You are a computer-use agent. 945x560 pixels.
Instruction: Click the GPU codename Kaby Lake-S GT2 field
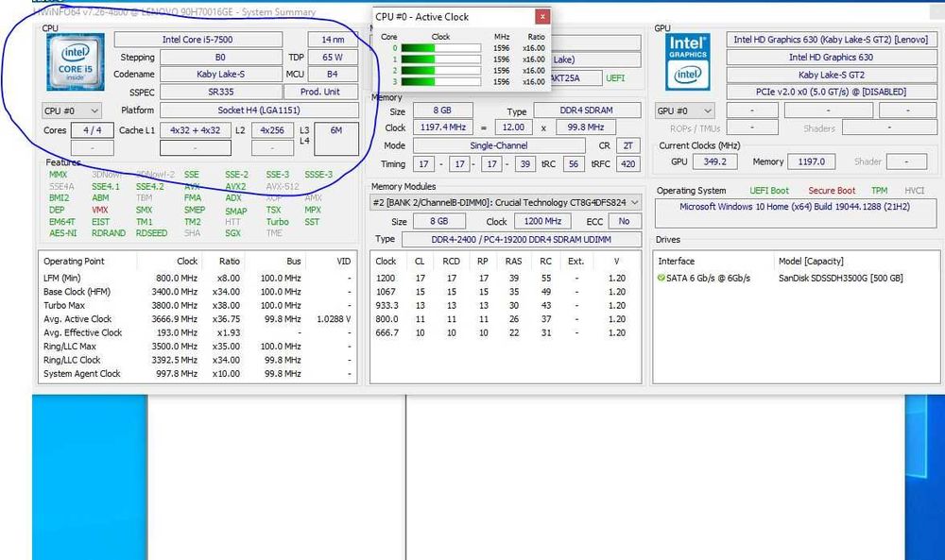click(x=831, y=75)
